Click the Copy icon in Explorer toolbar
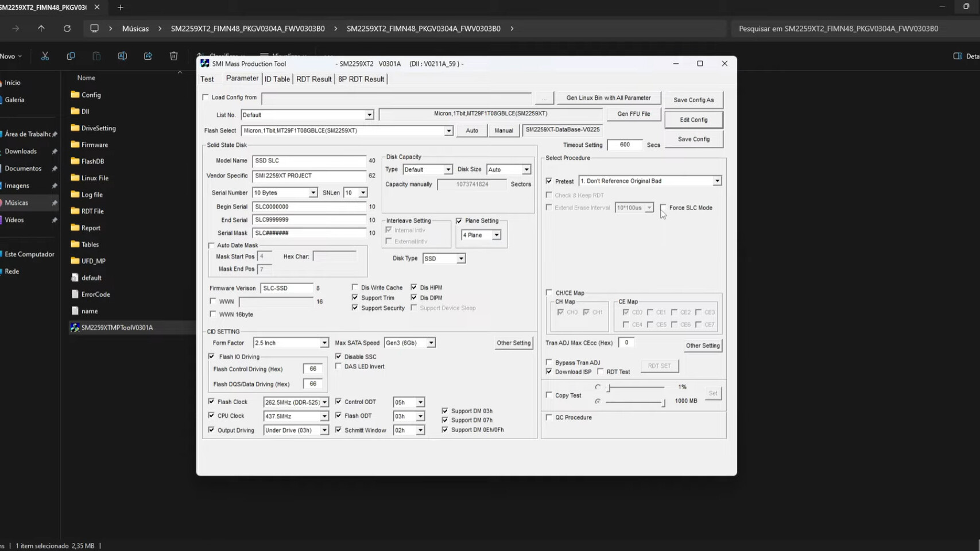980x551 pixels. click(x=71, y=56)
